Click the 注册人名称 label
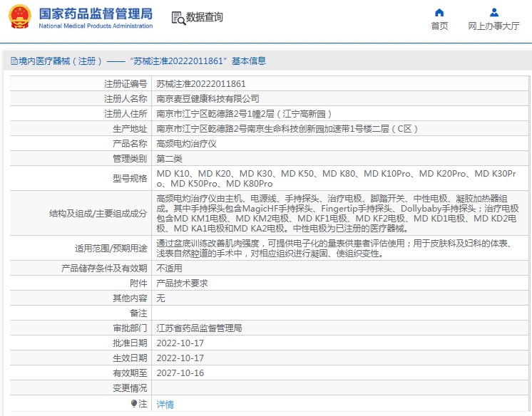 [126, 99]
